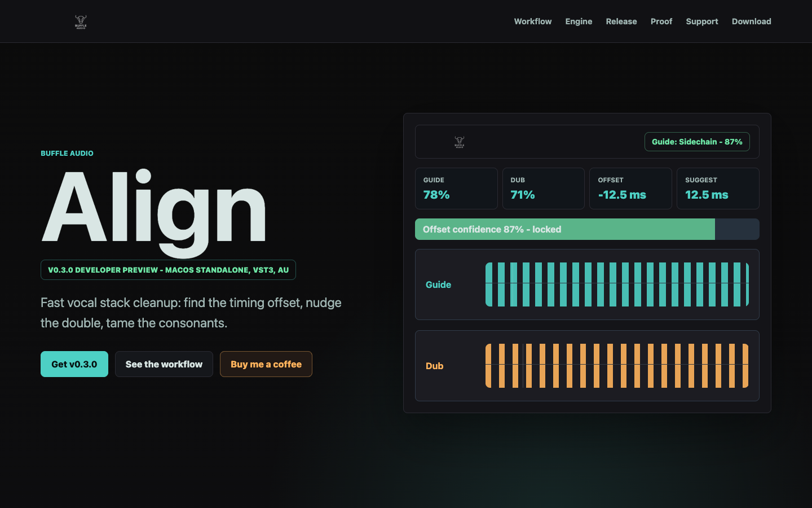The image size is (812, 508).
Task: Click the Get v0.3.0 button
Action: pos(74,364)
